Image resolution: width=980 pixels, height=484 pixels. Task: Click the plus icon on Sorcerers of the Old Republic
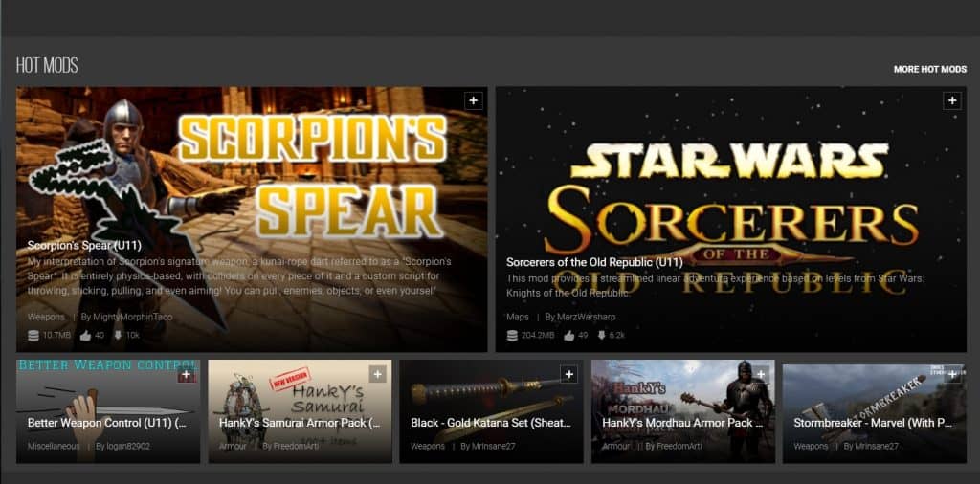[x=952, y=100]
